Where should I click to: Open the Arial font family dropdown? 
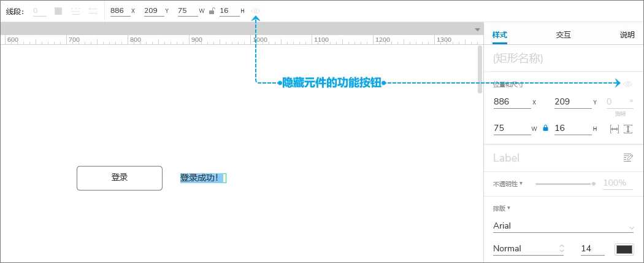(563, 226)
